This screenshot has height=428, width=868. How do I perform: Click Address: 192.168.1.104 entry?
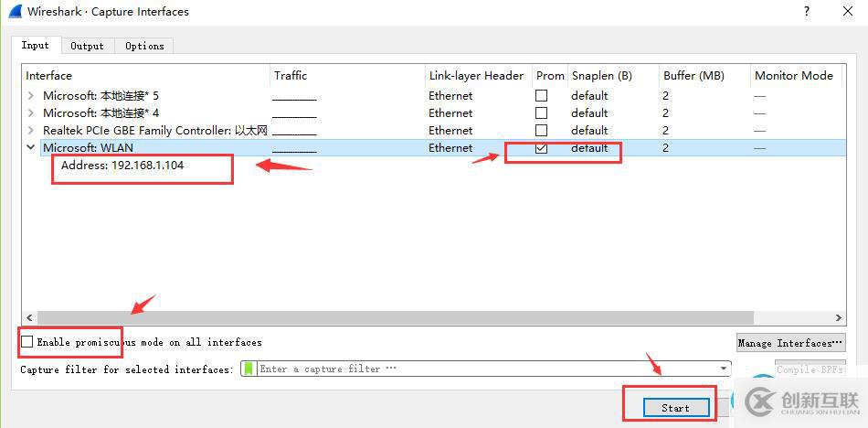(122, 166)
